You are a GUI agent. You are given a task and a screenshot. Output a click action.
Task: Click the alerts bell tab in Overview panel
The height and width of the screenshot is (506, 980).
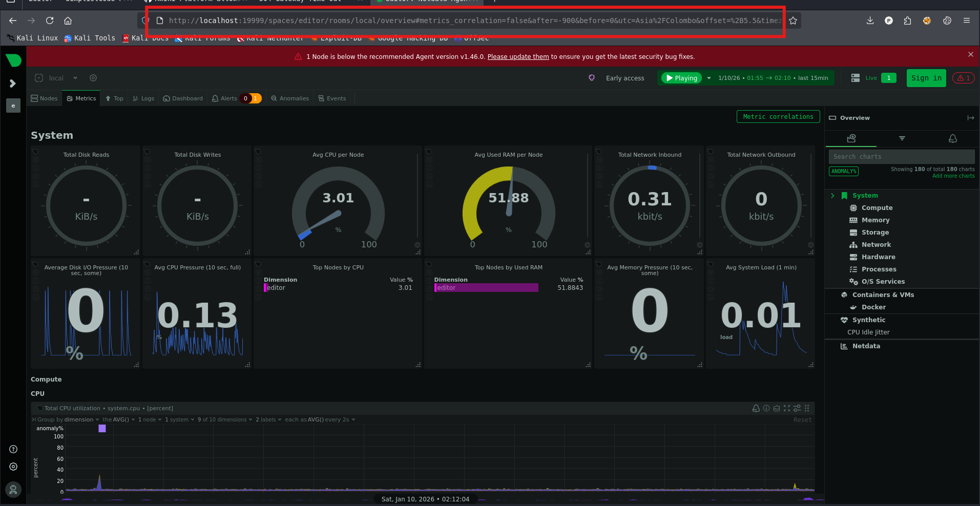pos(953,138)
